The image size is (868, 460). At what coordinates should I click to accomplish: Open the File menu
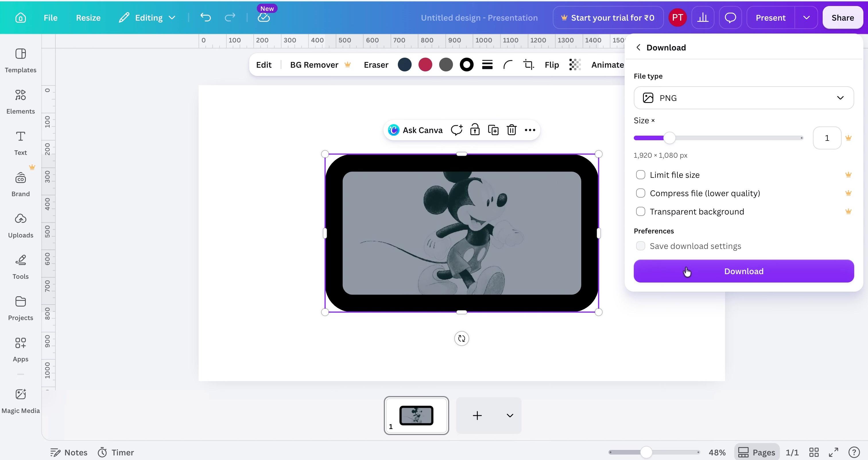coord(51,17)
